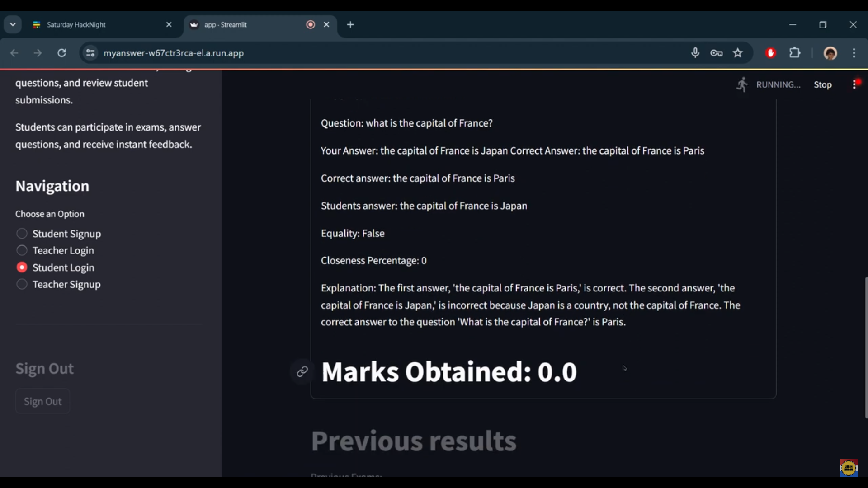Stop the running Streamlit script
Screen dimensions: 868x488
(822, 84)
